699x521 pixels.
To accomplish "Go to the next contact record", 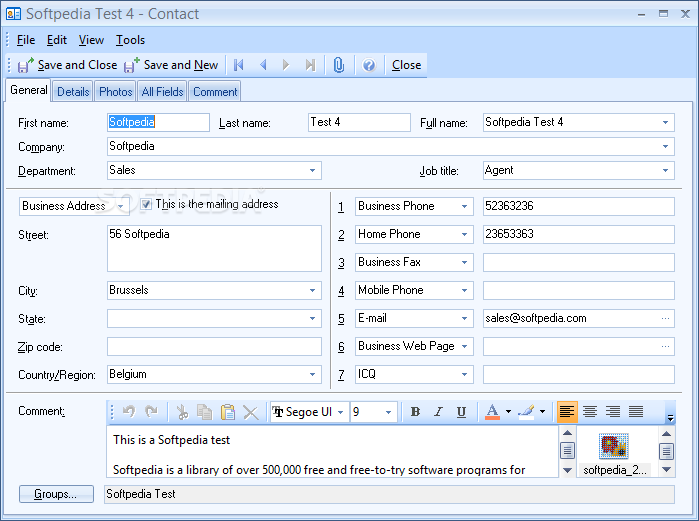I will (286, 65).
